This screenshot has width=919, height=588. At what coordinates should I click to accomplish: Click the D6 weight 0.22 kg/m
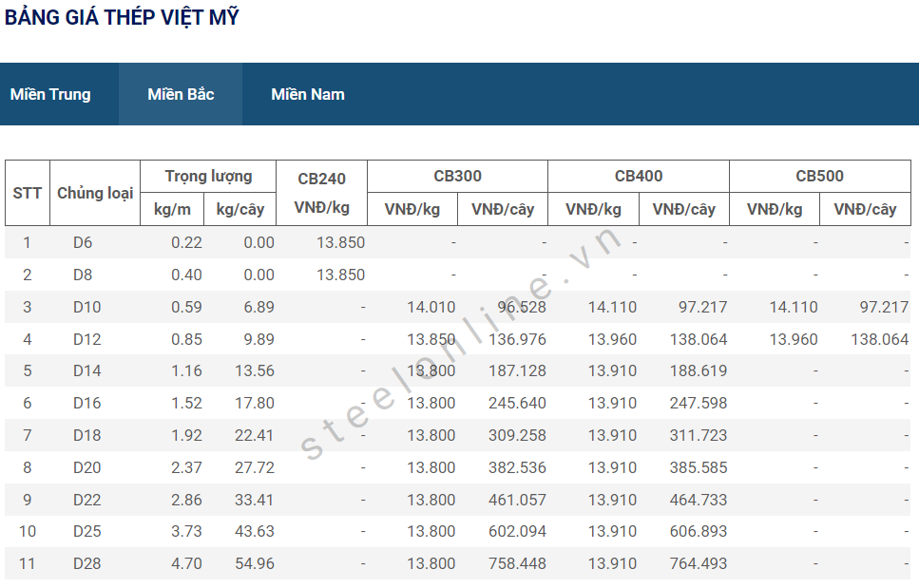[186, 242]
